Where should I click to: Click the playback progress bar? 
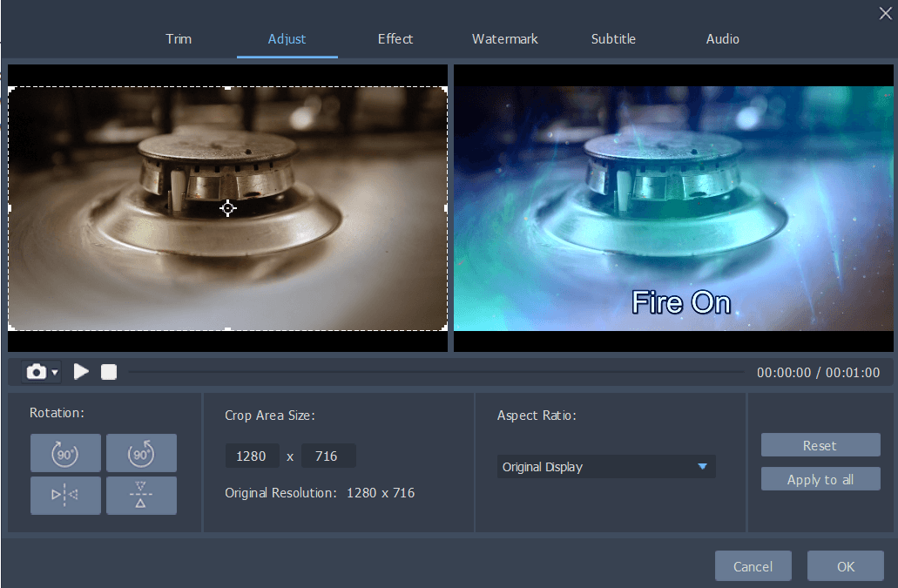coord(435,373)
